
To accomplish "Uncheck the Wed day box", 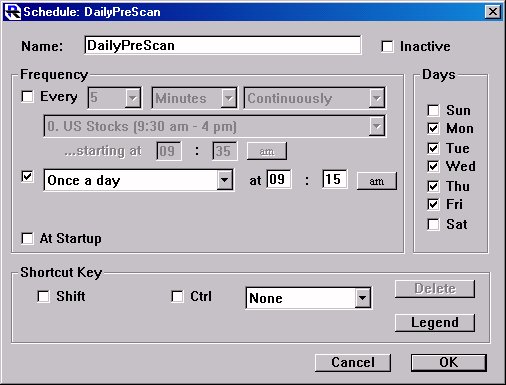I will (433, 166).
